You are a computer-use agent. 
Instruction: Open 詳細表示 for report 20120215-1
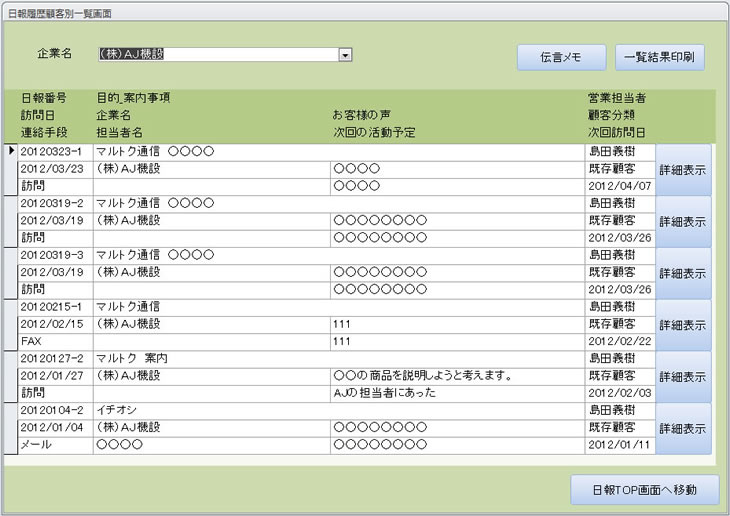(x=683, y=325)
